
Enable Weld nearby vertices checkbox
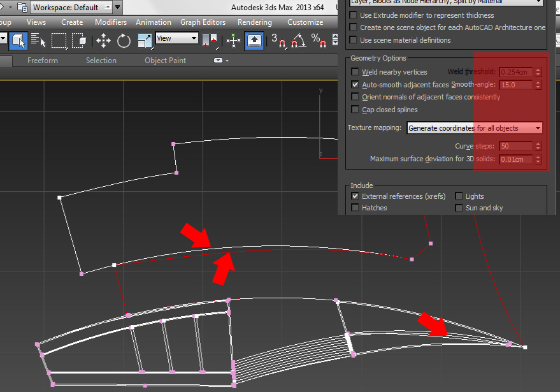[355, 72]
